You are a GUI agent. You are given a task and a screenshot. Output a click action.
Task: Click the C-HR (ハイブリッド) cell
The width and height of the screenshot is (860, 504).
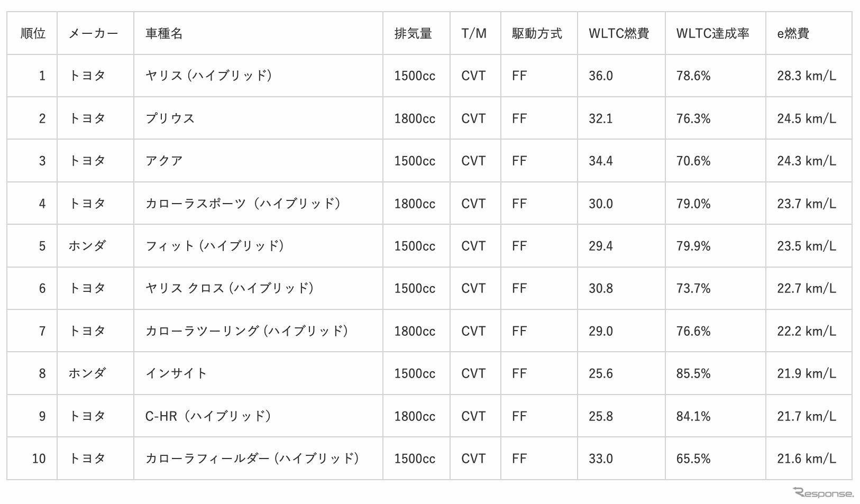[208, 416]
